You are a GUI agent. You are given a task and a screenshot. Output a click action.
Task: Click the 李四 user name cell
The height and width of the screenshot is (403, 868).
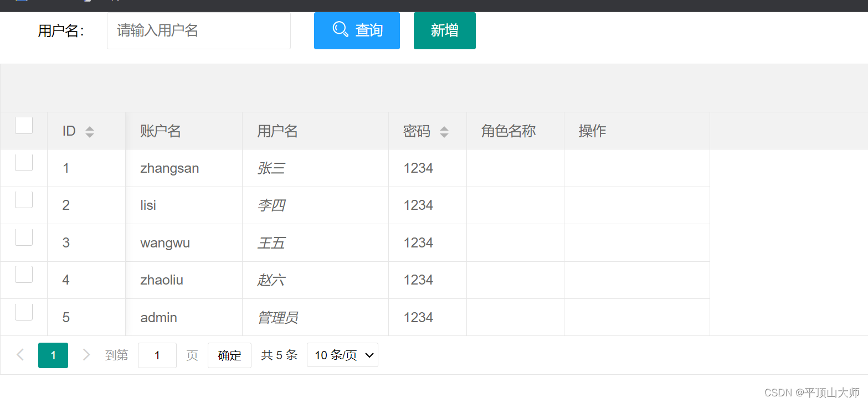[x=315, y=205]
